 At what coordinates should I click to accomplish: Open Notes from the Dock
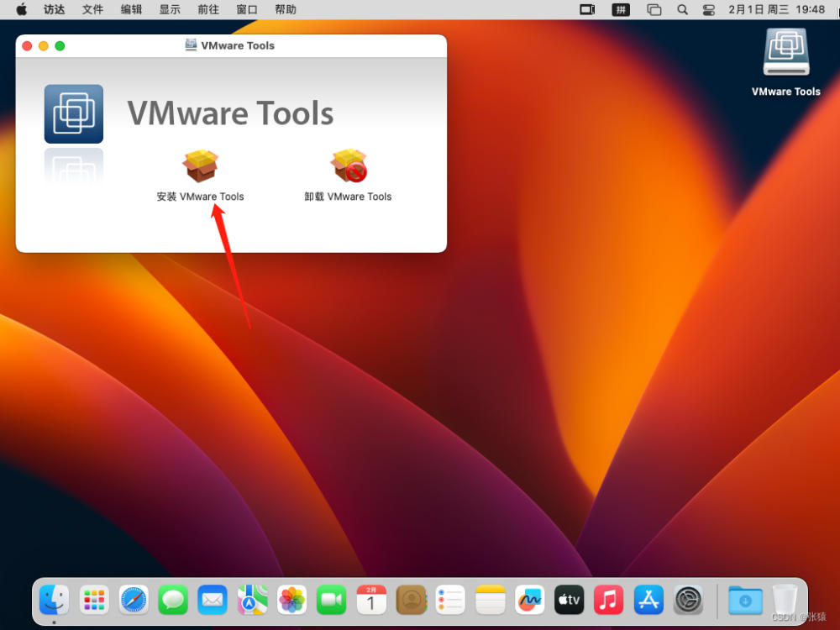click(x=491, y=600)
